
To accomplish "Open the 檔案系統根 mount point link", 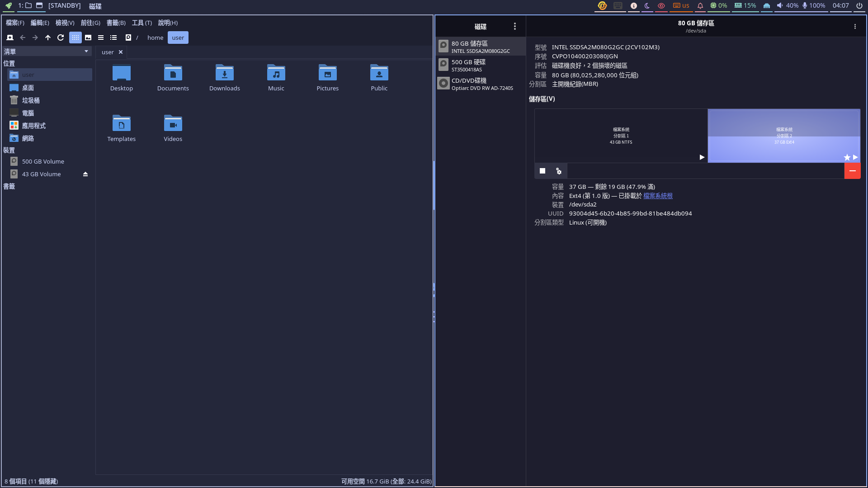I will point(658,196).
